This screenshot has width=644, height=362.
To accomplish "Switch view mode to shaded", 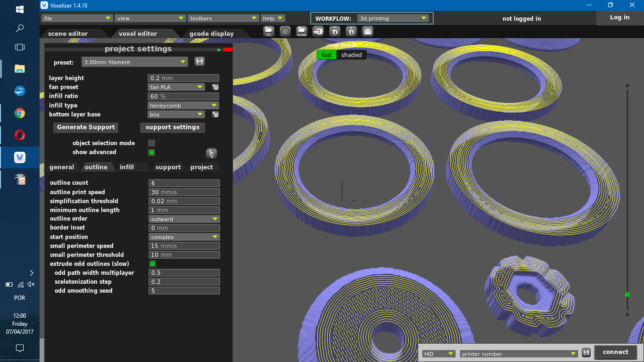I will [x=352, y=55].
